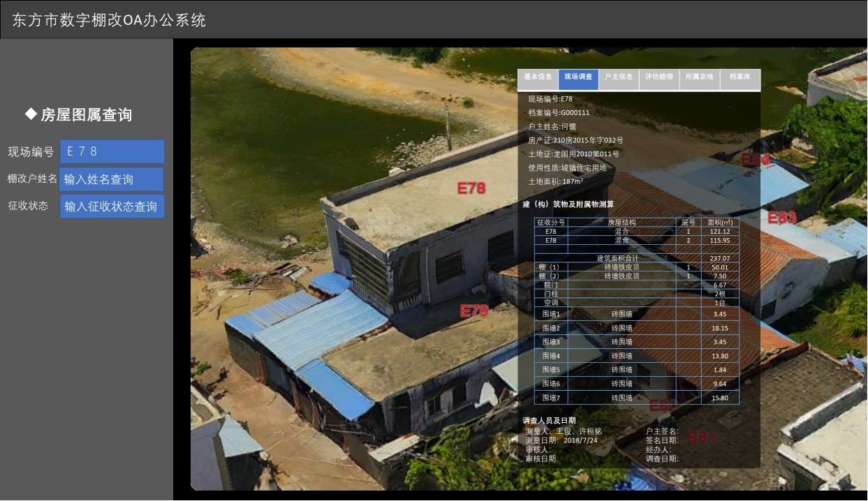Click the 2根 value cell

tap(720, 294)
